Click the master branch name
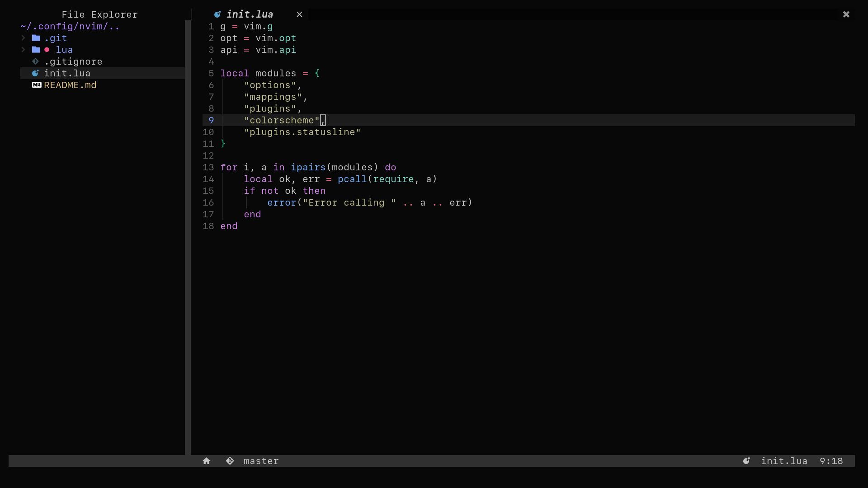The image size is (868, 488). pos(261,461)
